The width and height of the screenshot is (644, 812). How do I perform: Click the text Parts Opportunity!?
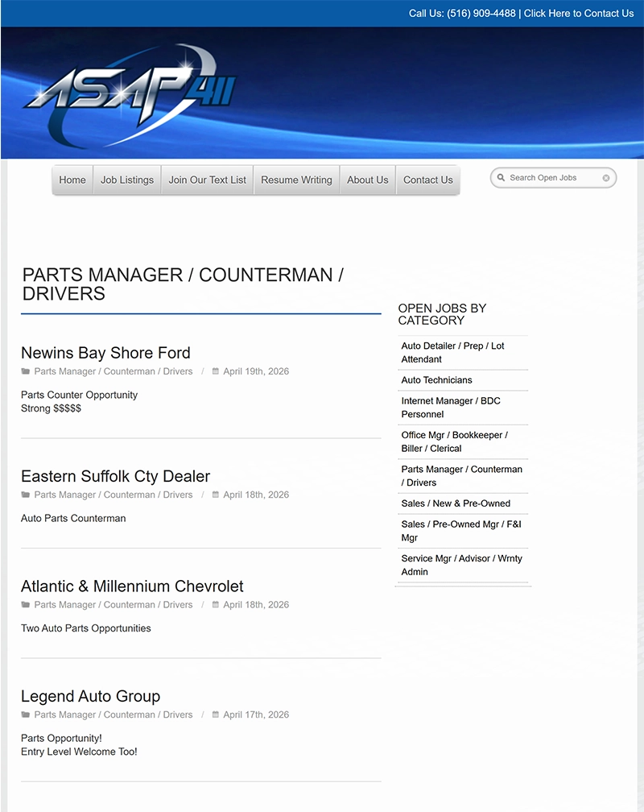click(62, 738)
